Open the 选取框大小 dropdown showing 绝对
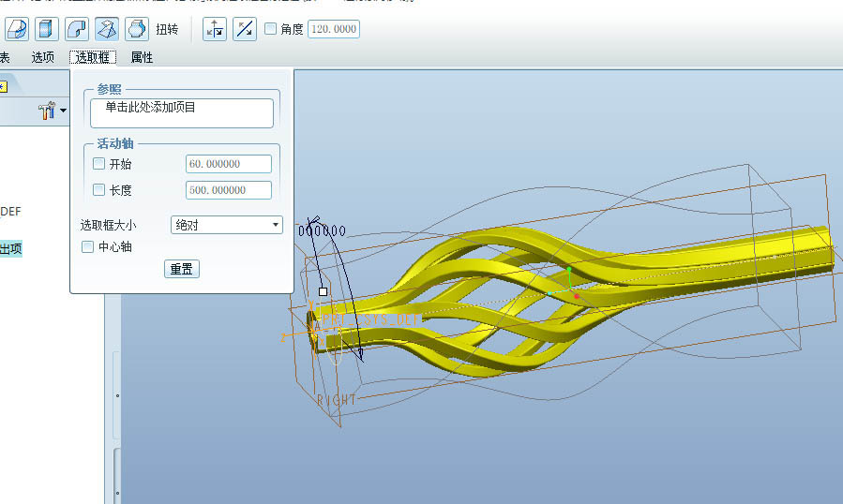Screen dimensions: 843x504 coord(227,225)
